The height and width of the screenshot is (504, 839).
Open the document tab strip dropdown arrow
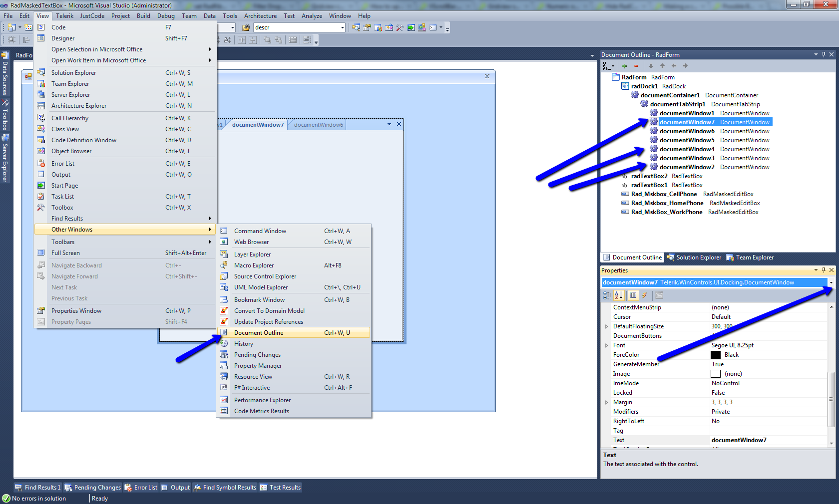coord(389,124)
